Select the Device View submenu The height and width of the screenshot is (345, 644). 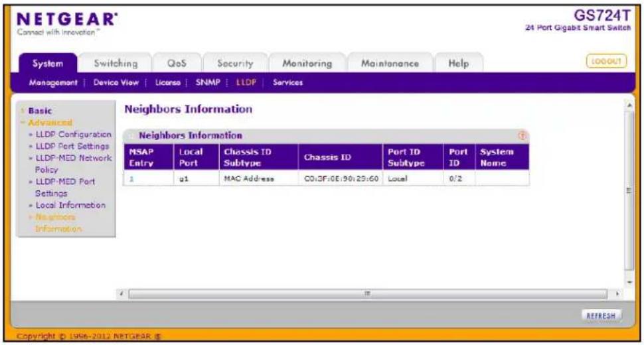coord(116,82)
